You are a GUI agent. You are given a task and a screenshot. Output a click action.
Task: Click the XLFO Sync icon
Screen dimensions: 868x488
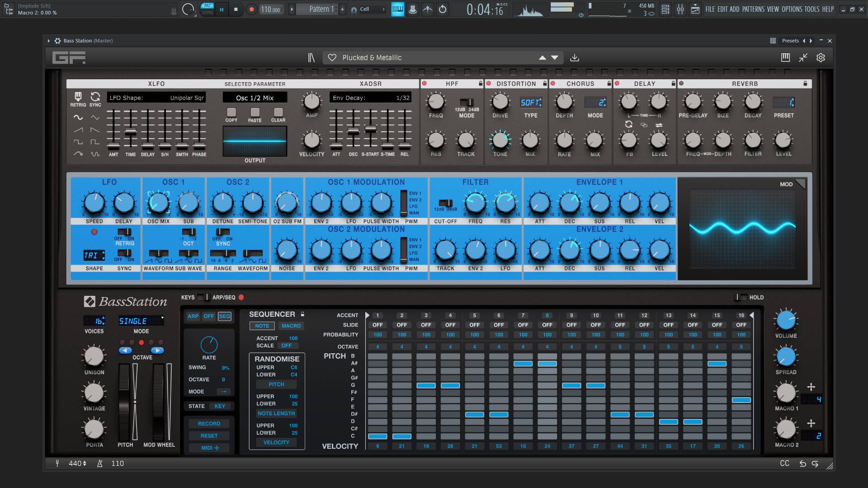95,97
